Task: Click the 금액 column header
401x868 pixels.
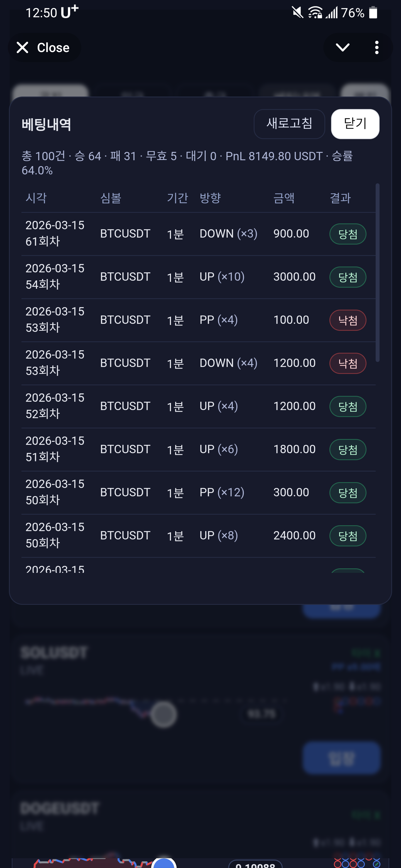Action: click(x=284, y=198)
